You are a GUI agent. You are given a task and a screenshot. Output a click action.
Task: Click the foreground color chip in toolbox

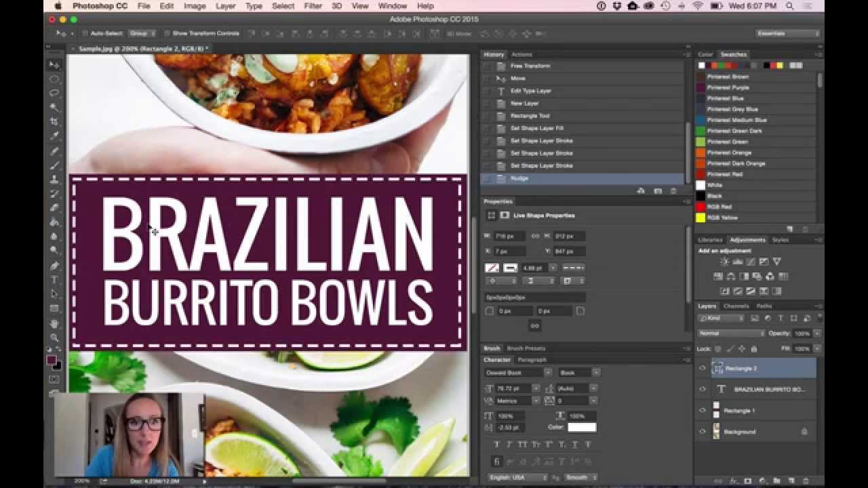click(52, 360)
